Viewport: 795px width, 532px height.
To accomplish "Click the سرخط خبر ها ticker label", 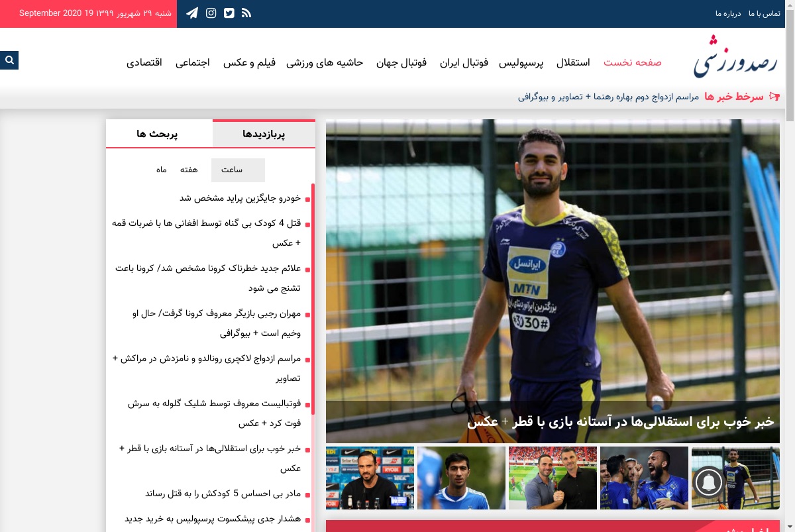I will (x=733, y=97).
